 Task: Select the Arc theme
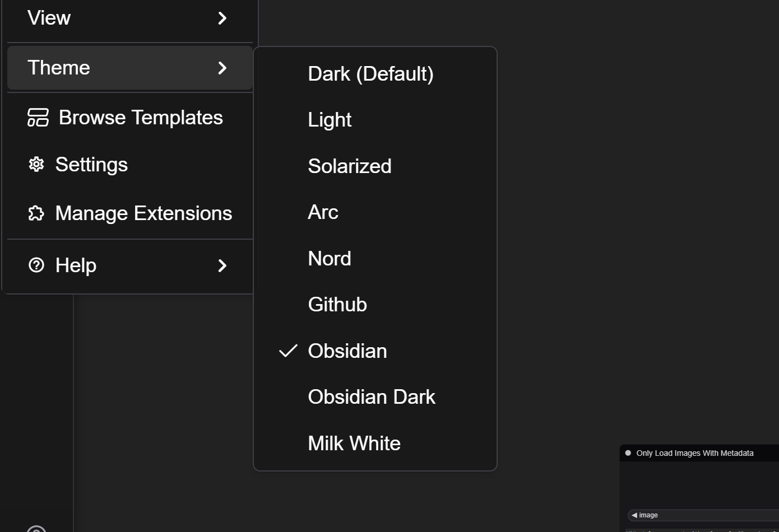(x=323, y=212)
